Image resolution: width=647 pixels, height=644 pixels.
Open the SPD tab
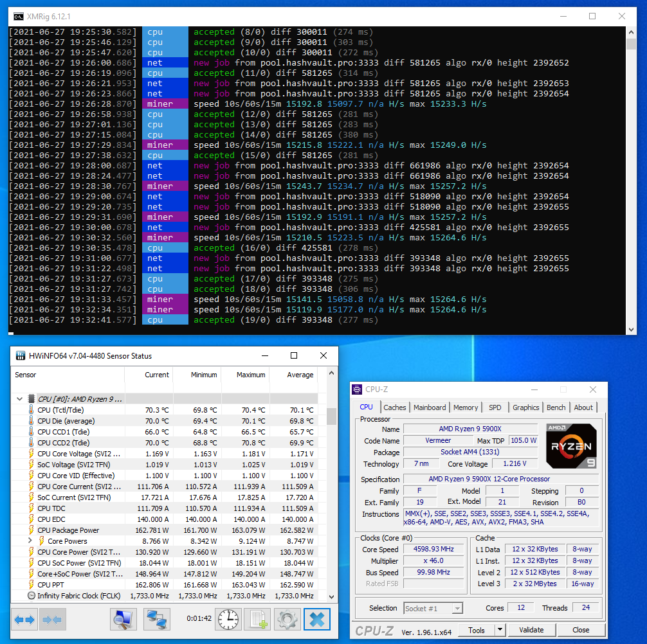tap(495, 407)
